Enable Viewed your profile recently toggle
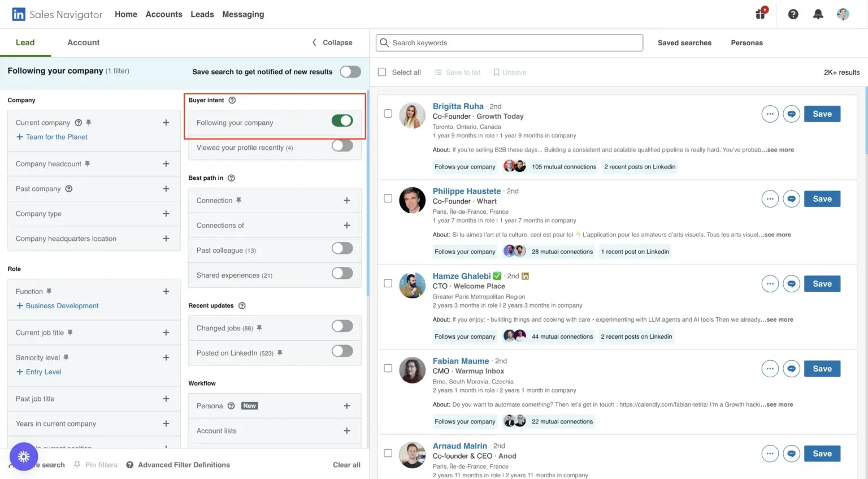Viewport: 868px width, 479px height. pos(342,145)
